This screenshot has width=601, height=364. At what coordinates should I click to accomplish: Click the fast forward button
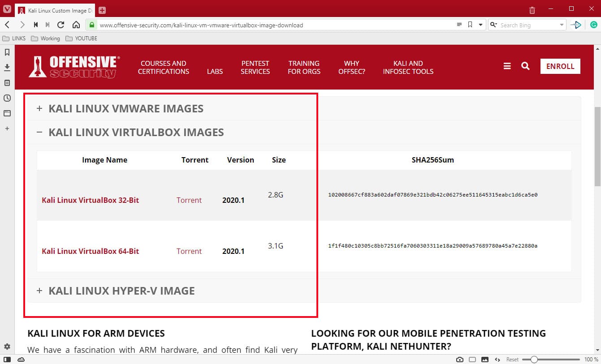(48, 25)
